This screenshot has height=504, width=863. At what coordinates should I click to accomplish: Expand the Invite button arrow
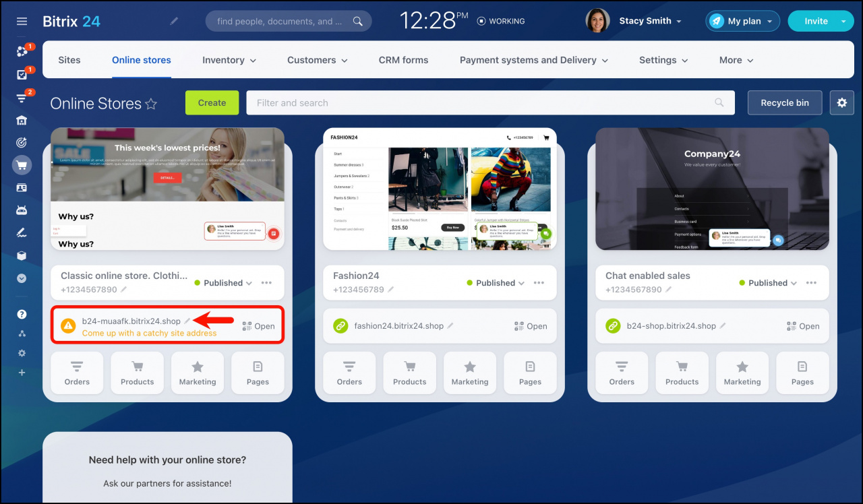pos(843,21)
